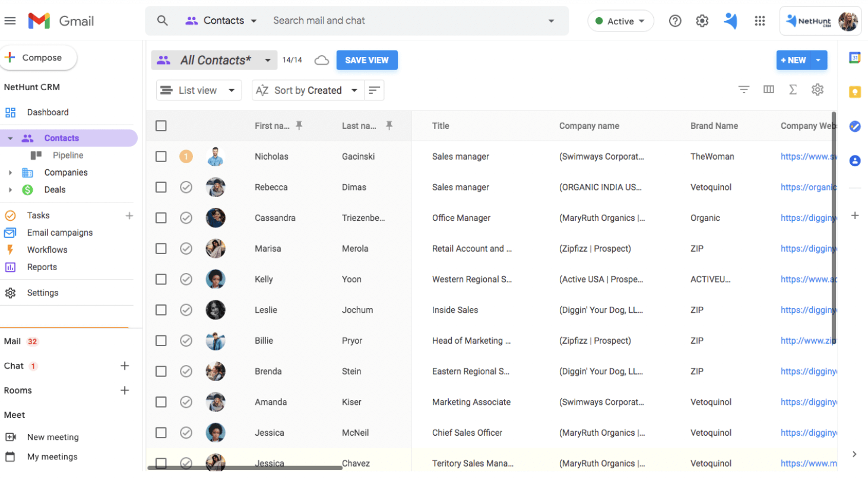Viewport: 868px width, 482px height.
Task: Open the sum (Σ) aggregation icon
Action: click(793, 89)
